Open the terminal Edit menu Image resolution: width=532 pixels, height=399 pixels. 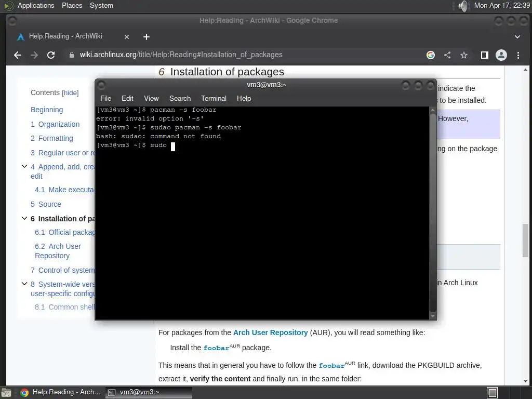coord(127,98)
